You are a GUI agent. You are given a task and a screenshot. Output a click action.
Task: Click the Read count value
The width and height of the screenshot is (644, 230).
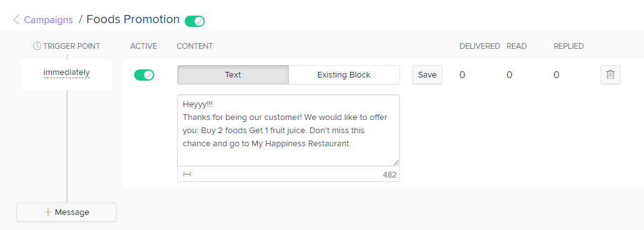509,75
